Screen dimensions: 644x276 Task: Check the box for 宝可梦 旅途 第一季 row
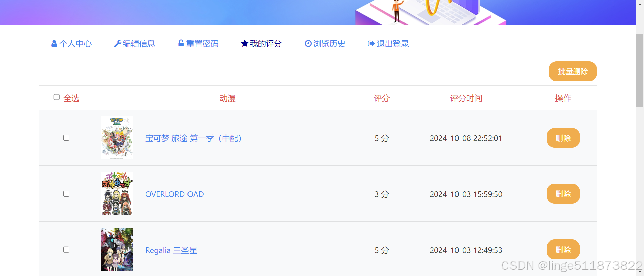coord(66,138)
